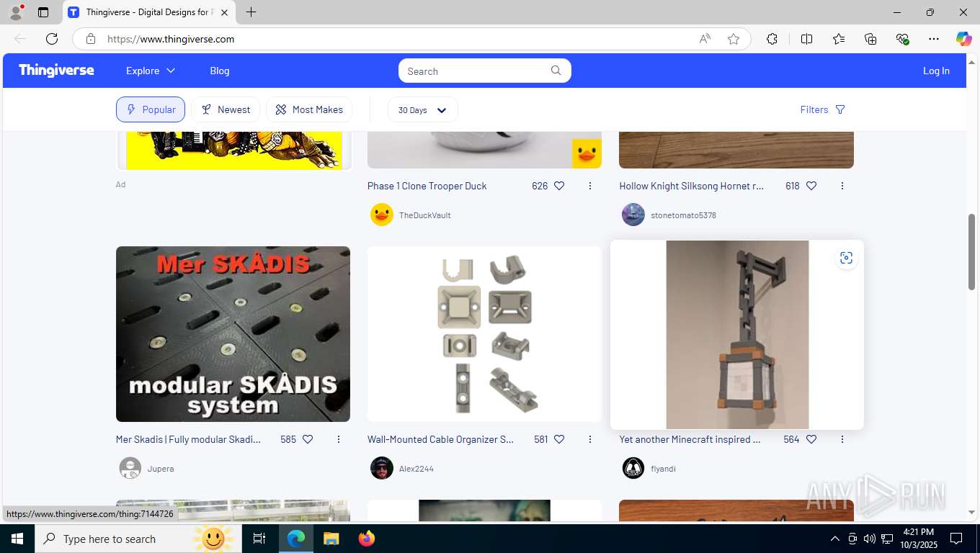Open Browser essentials icon
Screen dimensions: 980x553
902,39
